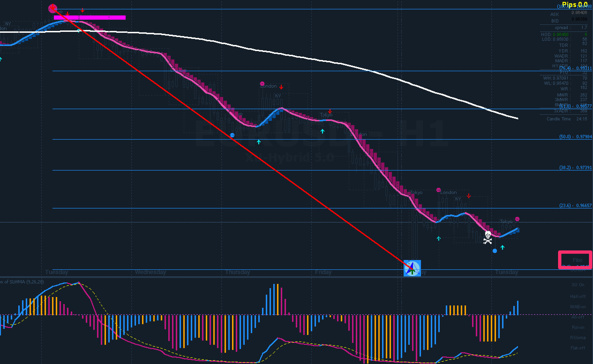
Task: Click the spread value 1.7
Action: point(584,27)
